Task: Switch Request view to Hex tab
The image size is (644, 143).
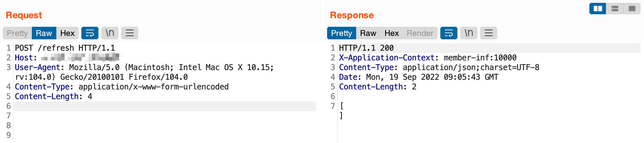Action: [67, 33]
